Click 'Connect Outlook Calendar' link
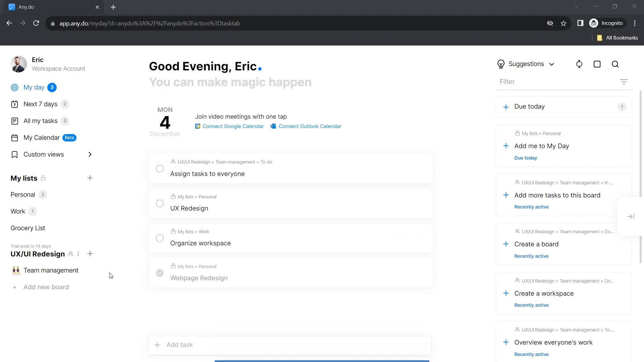This screenshot has height=362, width=644. click(x=310, y=126)
